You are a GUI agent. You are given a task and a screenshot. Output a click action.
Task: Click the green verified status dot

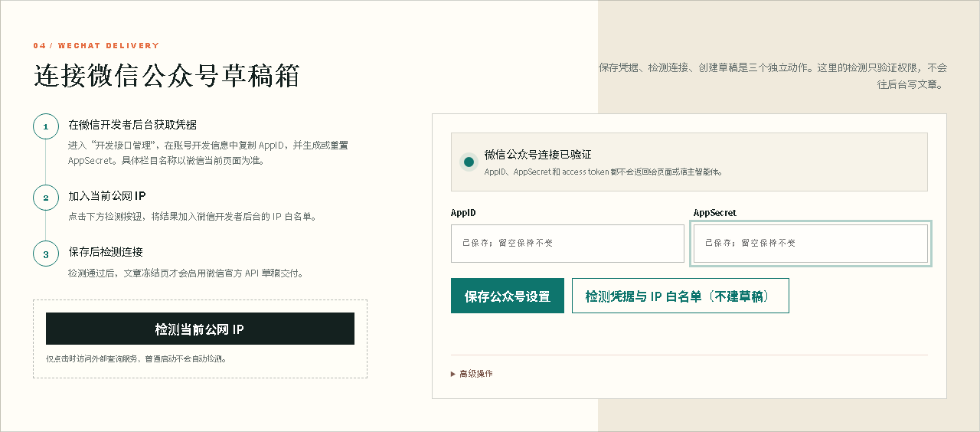[x=469, y=162]
